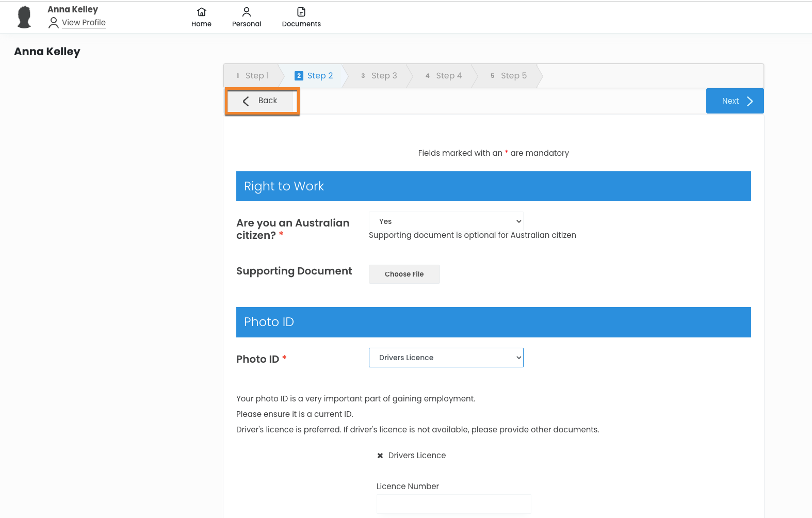Switch to Step 4 tab
This screenshot has height=518, width=812.
point(444,76)
